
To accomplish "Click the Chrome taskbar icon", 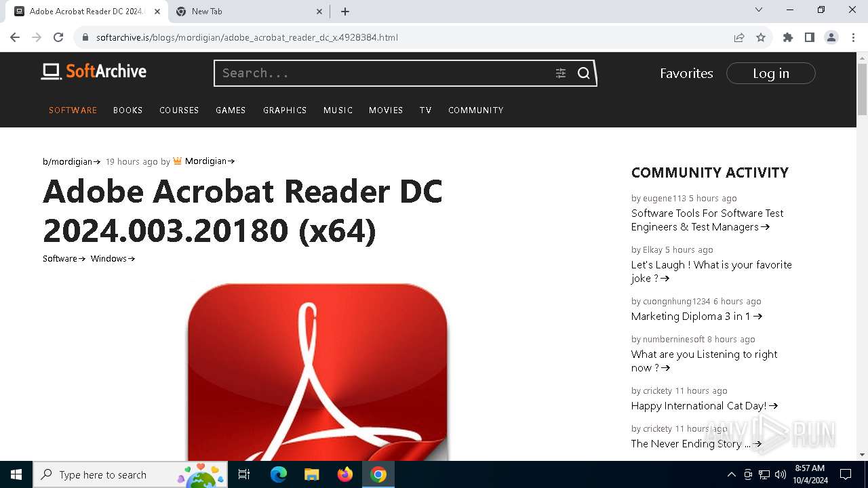I will pyautogui.click(x=378, y=474).
